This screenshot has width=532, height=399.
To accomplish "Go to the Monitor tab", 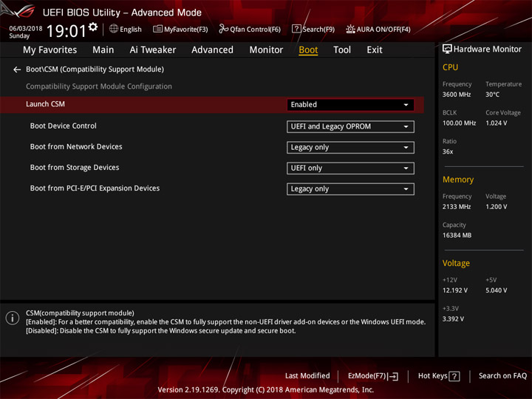I will 266,50.
